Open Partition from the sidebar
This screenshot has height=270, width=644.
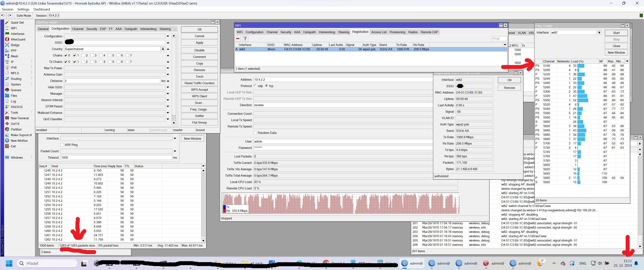click(x=16, y=129)
